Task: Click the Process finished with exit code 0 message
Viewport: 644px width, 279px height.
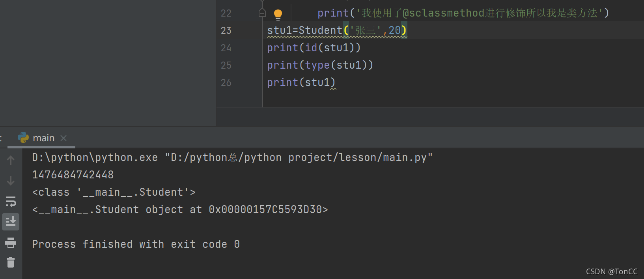Action: click(x=136, y=244)
